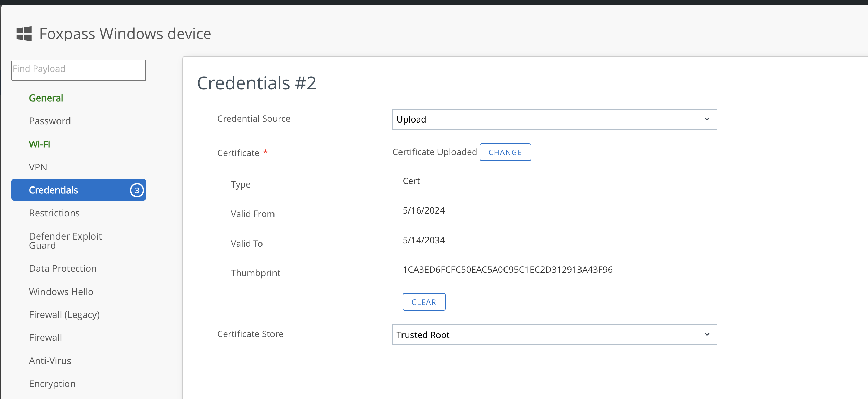This screenshot has height=399, width=868.
Task: Select the Anti-Virus sidebar item
Action: click(x=50, y=360)
